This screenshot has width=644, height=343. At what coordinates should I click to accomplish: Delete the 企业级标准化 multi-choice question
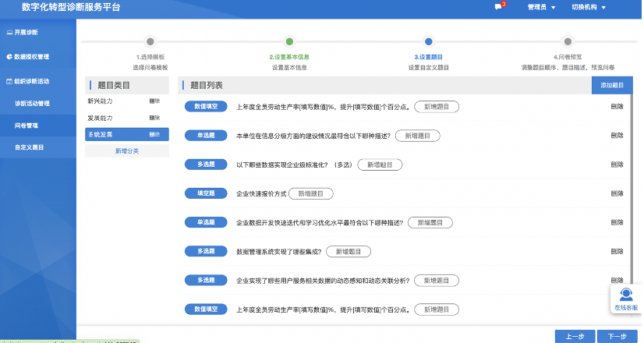617,164
